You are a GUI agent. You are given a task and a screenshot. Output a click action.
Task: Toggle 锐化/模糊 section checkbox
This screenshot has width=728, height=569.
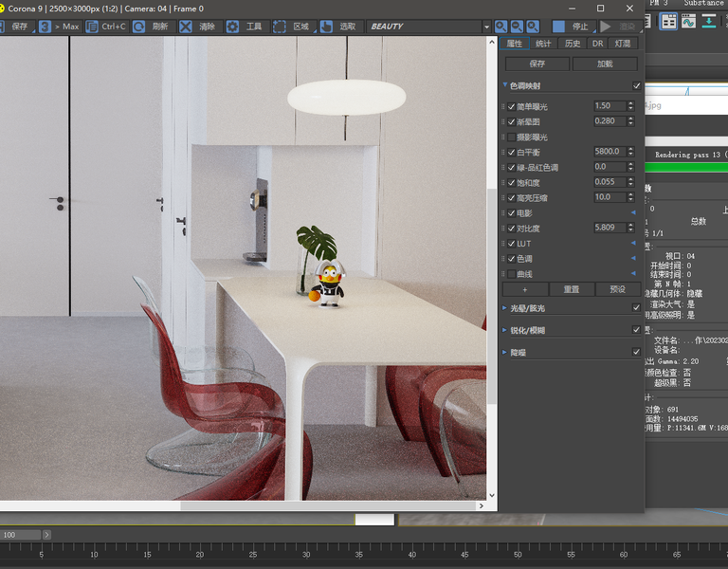pyautogui.click(x=637, y=330)
